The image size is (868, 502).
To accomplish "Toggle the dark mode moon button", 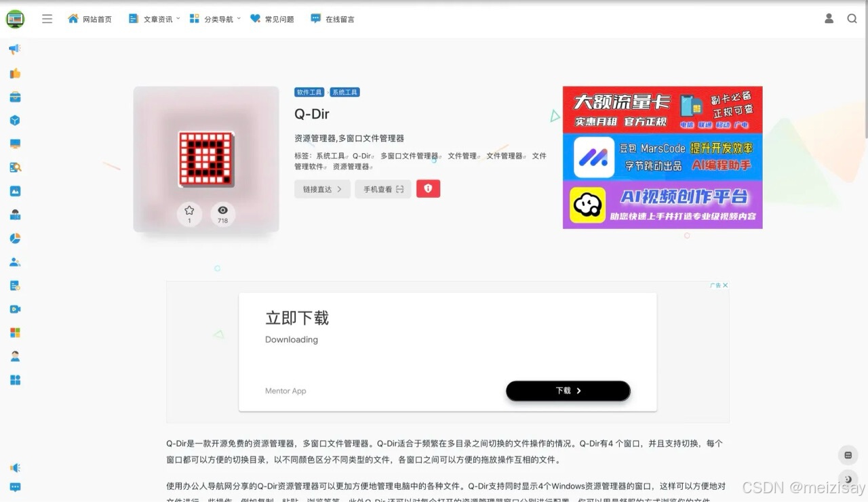I will coord(848,479).
